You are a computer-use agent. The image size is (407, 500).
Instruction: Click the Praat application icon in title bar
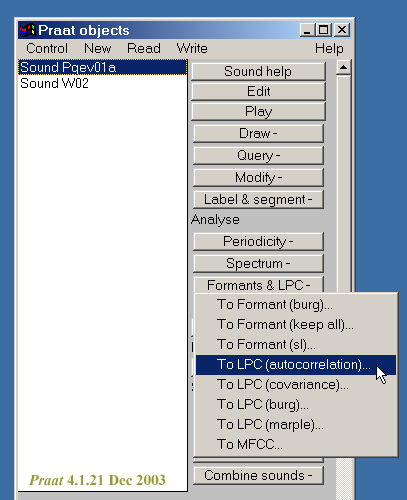coord(27,30)
